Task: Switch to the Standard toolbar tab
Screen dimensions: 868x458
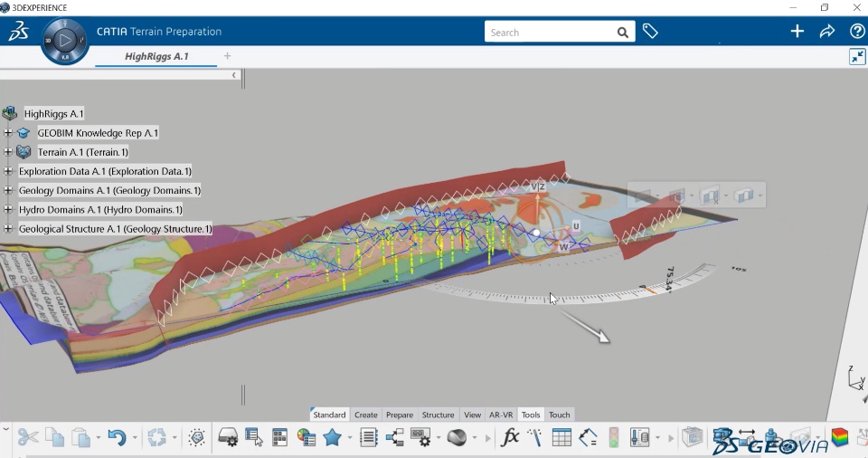Action: pos(329,415)
